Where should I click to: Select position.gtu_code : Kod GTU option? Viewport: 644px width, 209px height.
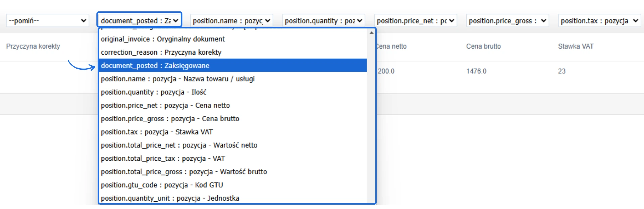pos(162,185)
